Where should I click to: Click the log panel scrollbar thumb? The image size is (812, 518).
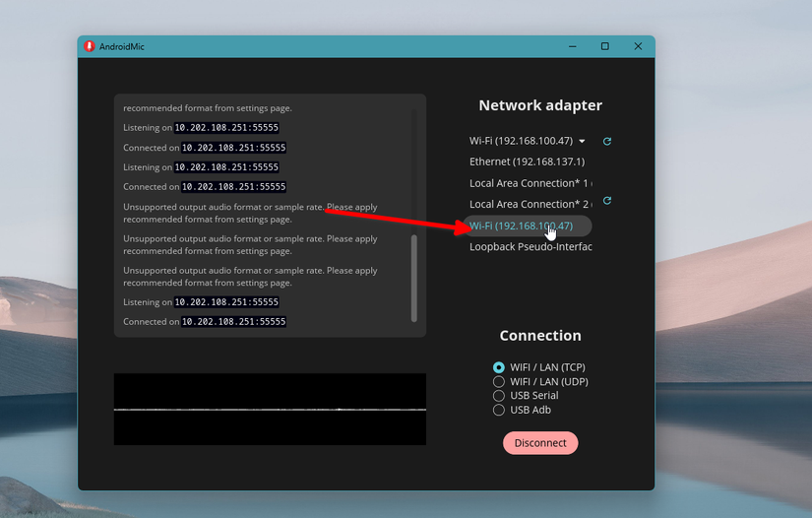click(413, 278)
